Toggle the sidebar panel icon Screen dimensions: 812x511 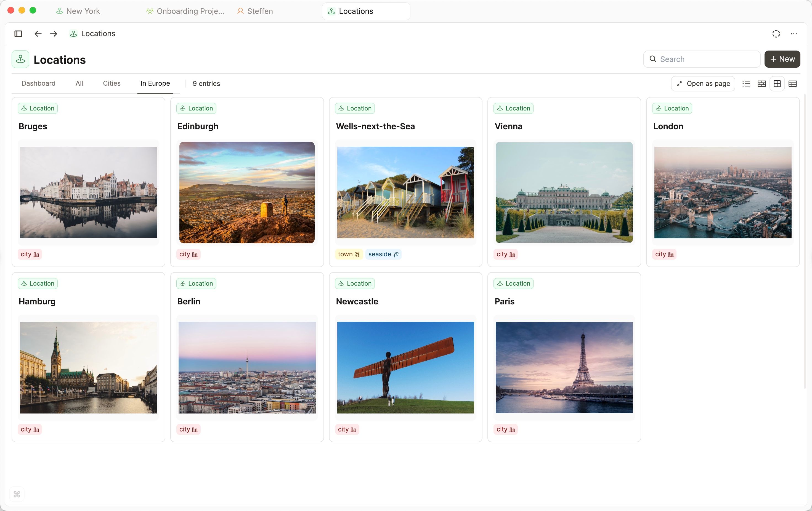point(18,34)
